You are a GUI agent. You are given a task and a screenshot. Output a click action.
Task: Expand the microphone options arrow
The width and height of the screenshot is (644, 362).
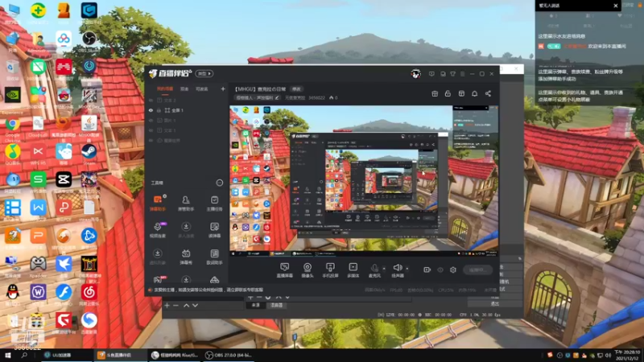pyautogui.click(x=384, y=269)
